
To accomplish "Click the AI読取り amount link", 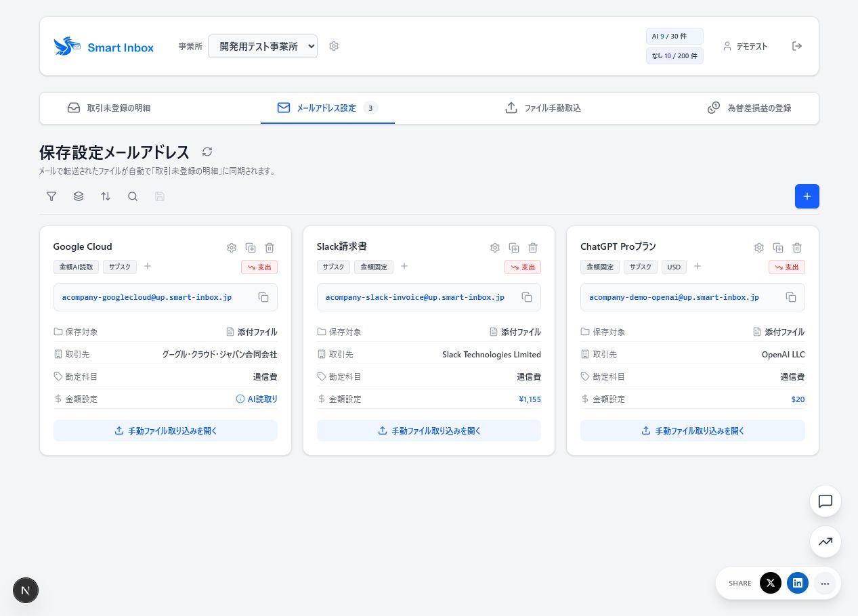I will coord(257,399).
